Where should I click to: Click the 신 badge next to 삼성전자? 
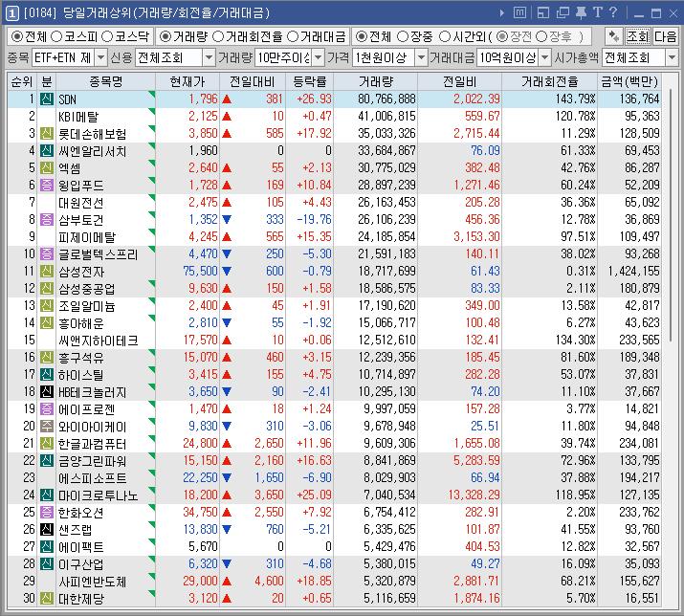pos(47,271)
